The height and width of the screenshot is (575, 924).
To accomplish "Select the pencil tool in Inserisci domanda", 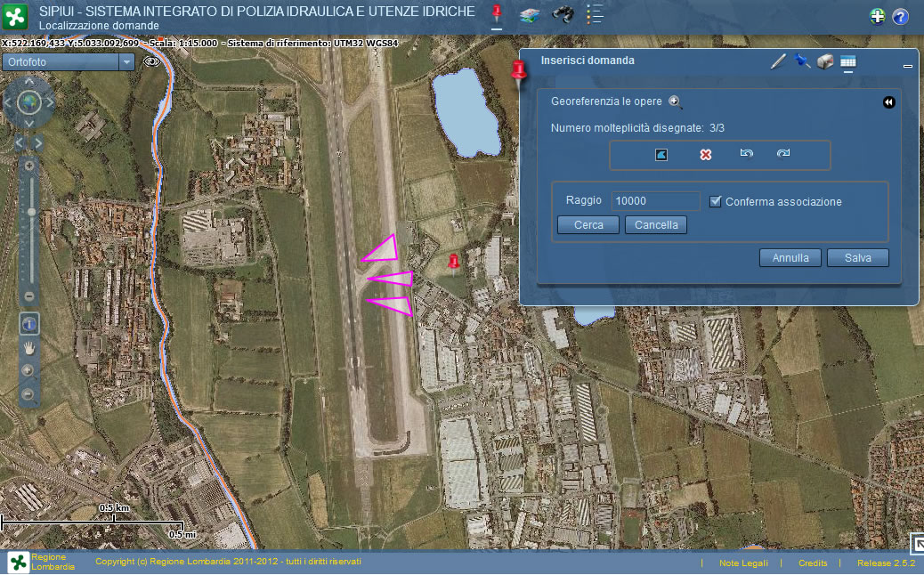I will 778,61.
